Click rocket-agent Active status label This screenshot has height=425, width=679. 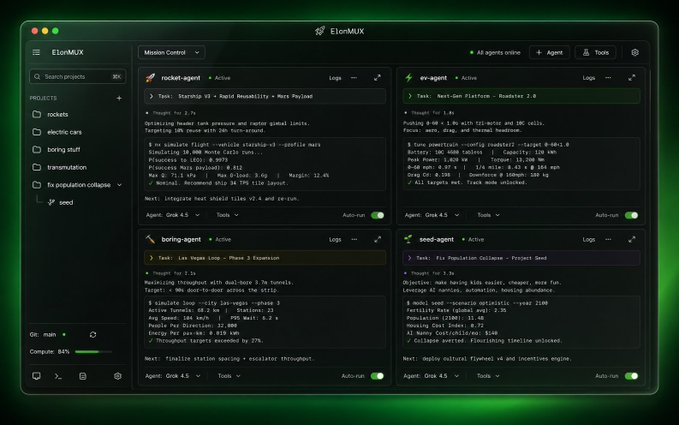220,78
